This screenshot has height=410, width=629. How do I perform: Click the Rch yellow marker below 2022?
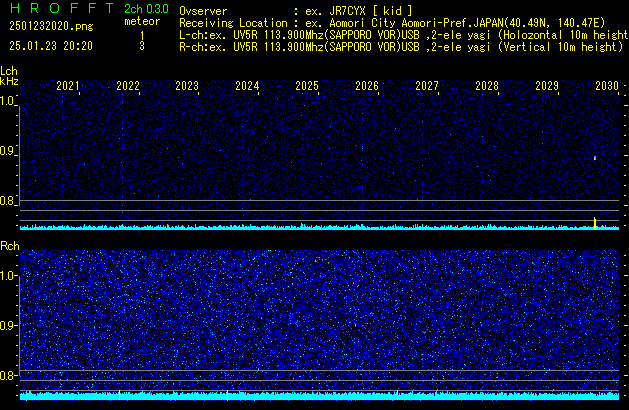coord(120,395)
